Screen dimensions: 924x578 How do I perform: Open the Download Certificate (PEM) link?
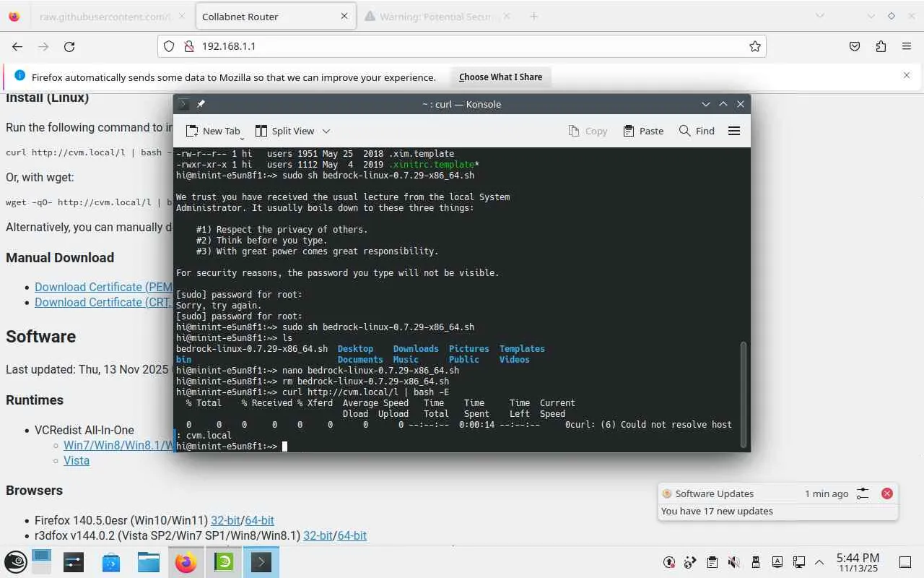click(104, 287)
